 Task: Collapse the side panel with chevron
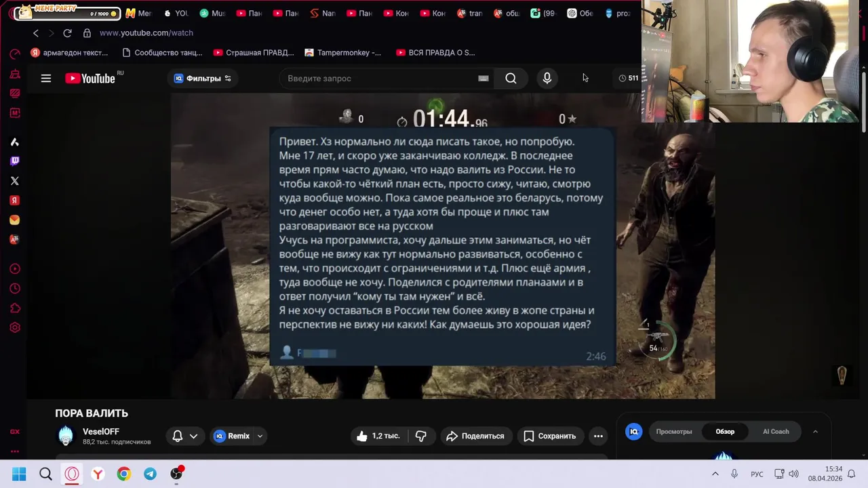point(815,432)
